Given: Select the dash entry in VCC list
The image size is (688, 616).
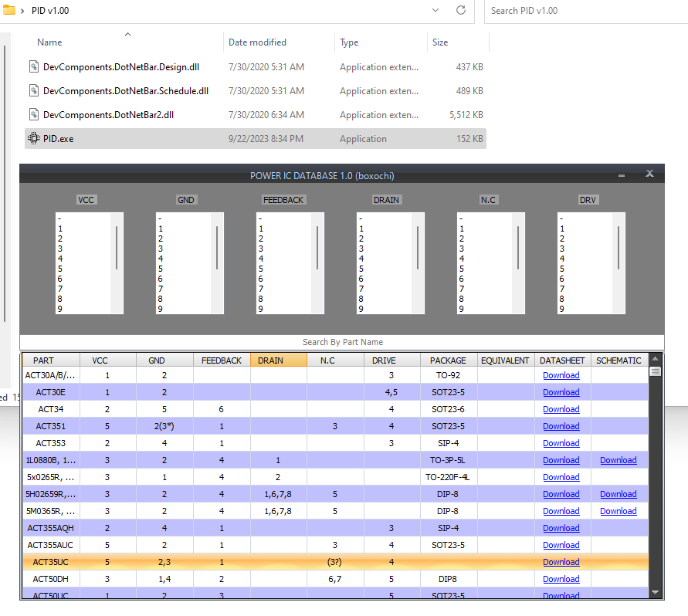Looking at the screenshot, I should point(59,218).
